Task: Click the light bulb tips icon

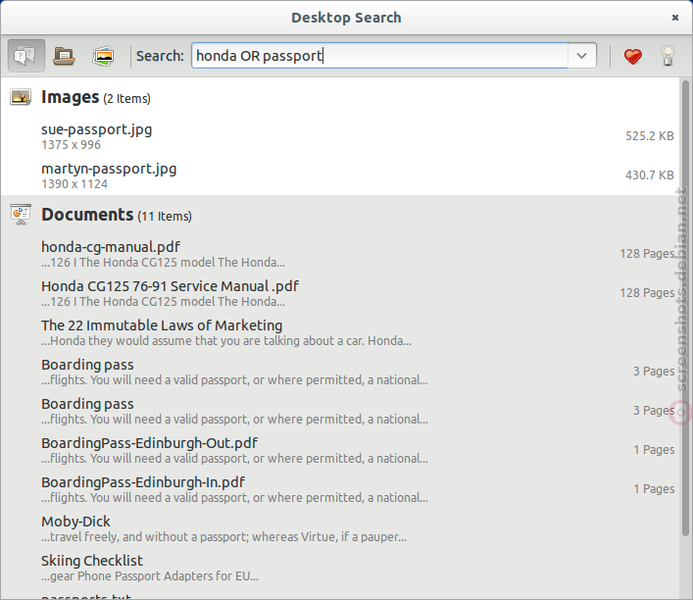Action: pos(668,56)
